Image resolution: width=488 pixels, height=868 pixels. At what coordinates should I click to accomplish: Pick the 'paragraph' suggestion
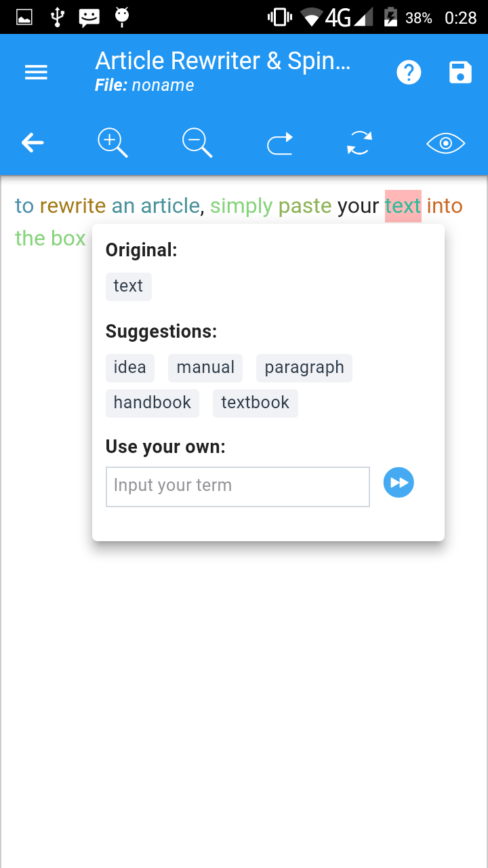click(x=304, y=368)
